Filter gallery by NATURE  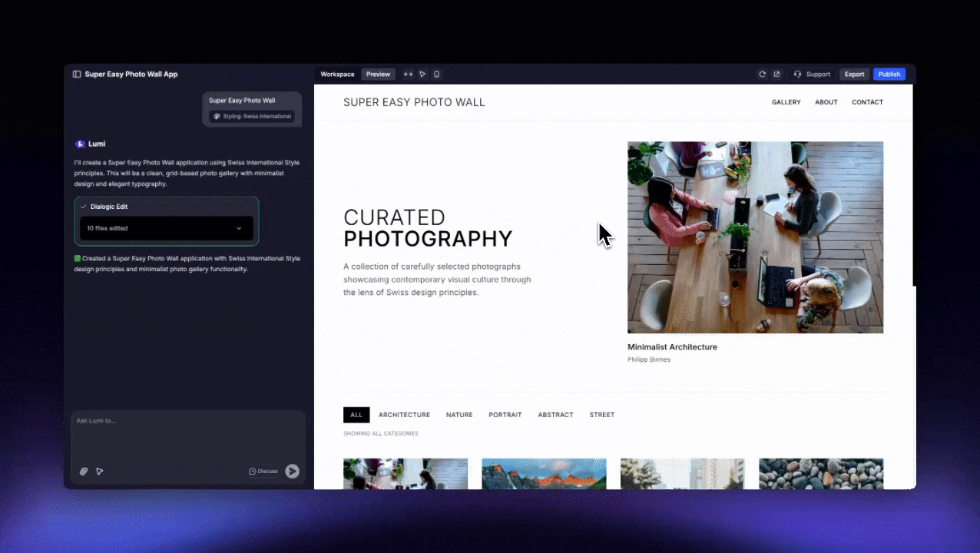pos(459,415)
